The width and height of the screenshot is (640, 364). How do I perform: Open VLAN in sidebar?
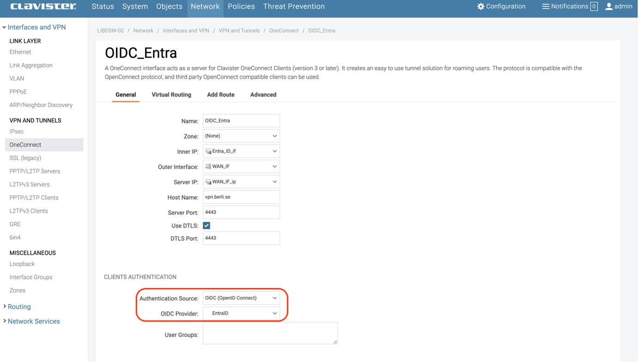[17, 79]
